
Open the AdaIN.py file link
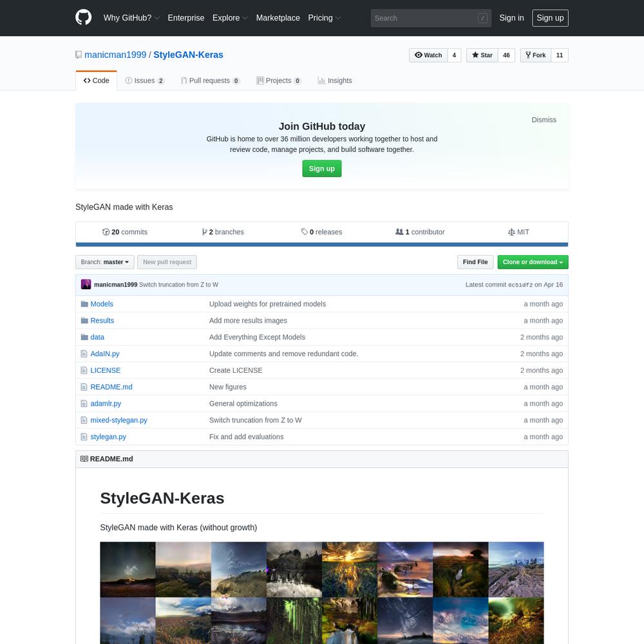pyautogui.click(x=105, y=354)
